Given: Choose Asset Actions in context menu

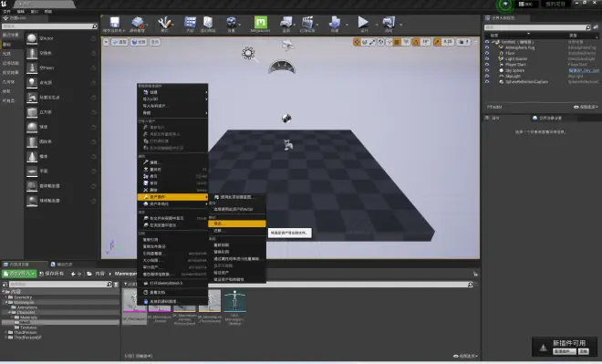Looking at the screenshot, I should pos(172,197).
